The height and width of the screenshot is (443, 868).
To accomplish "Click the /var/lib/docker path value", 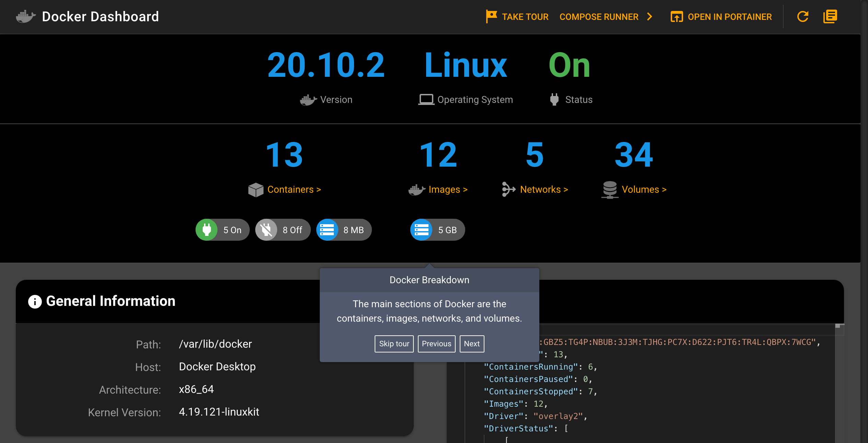I will point(215,344).
